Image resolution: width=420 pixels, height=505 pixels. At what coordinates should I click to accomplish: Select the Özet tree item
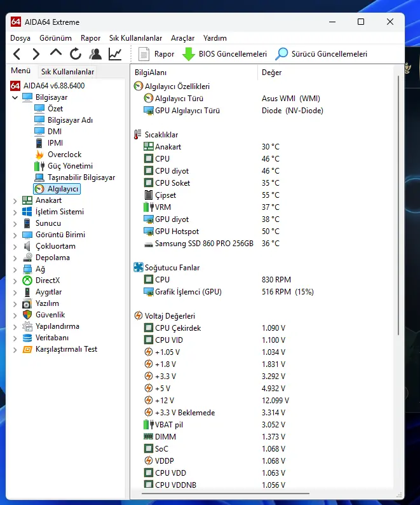pos(49,109)
